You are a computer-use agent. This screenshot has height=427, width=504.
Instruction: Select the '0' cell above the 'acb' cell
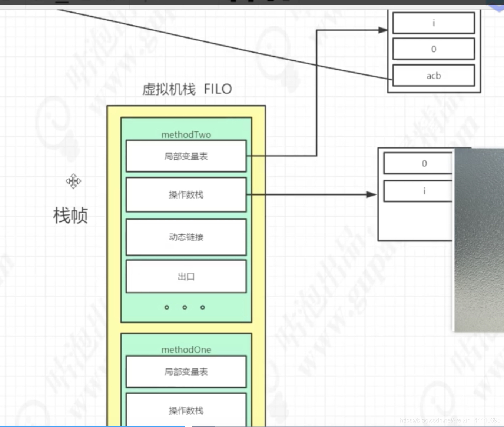tap(434, 49)
